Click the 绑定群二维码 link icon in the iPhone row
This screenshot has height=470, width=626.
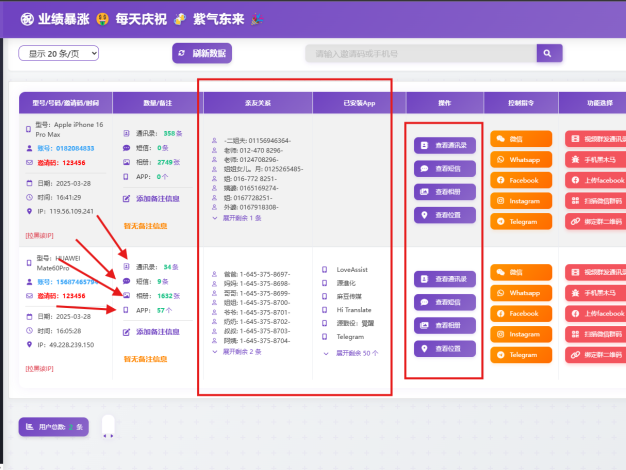[x=574, y=222]
